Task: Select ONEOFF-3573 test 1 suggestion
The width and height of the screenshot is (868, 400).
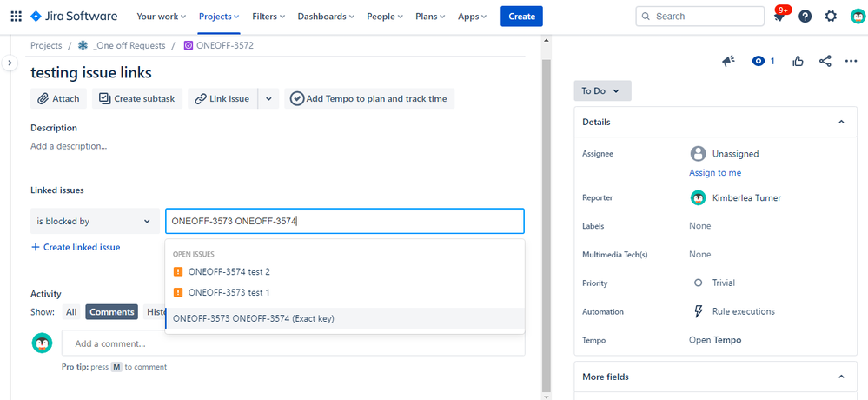Action: pyautogui.click(x=345, y=292)
